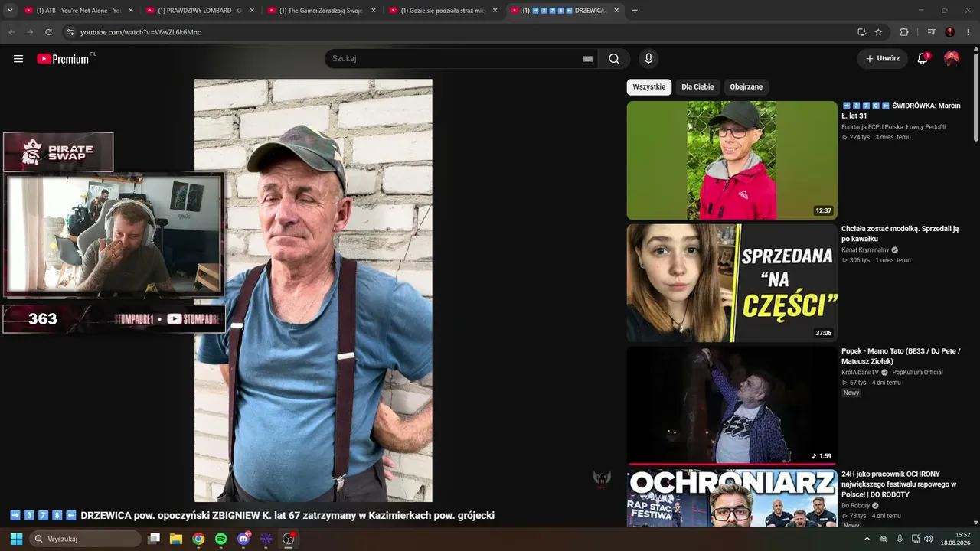Open Spotify from taskbar
The width and height of the screenshot is (980, 551).
pyautogui.click(x=220, y=539)
